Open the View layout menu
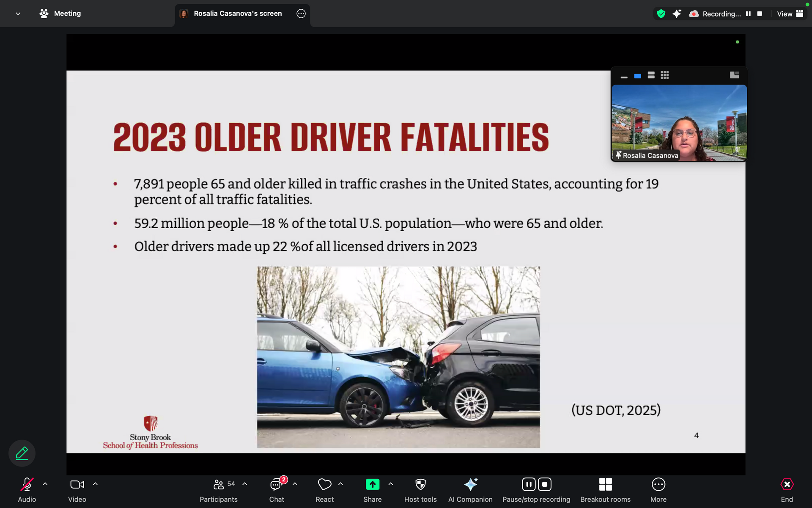Image resolution: width=812 pixels, height=508 pixels. tap(790, 14)
